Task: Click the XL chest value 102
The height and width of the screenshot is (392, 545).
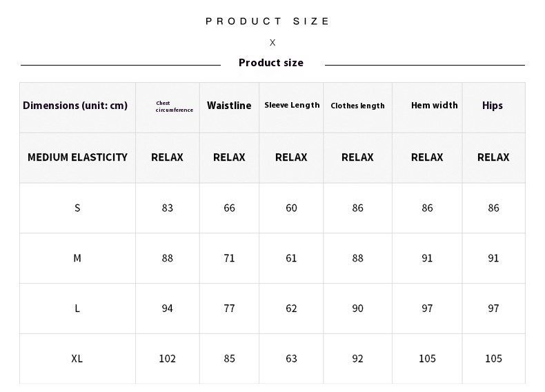Action: tap(167, 358)
